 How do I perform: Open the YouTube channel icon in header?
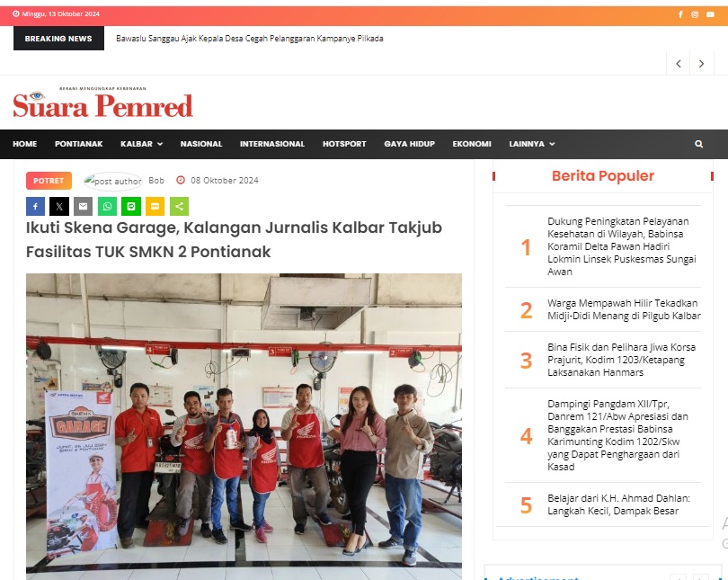coord(710,14)
